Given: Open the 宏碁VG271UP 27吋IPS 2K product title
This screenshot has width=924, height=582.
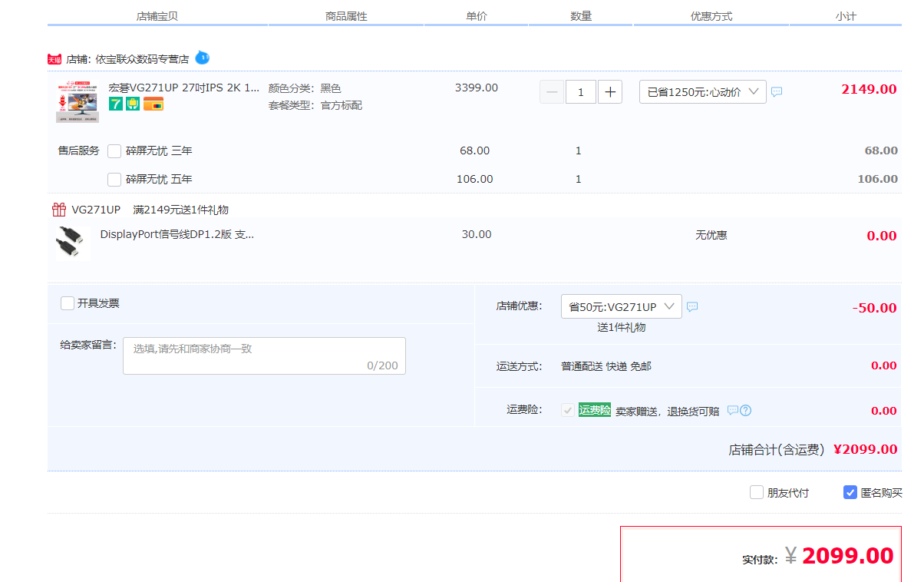Looking at the screenshot, I should (184, 88).
